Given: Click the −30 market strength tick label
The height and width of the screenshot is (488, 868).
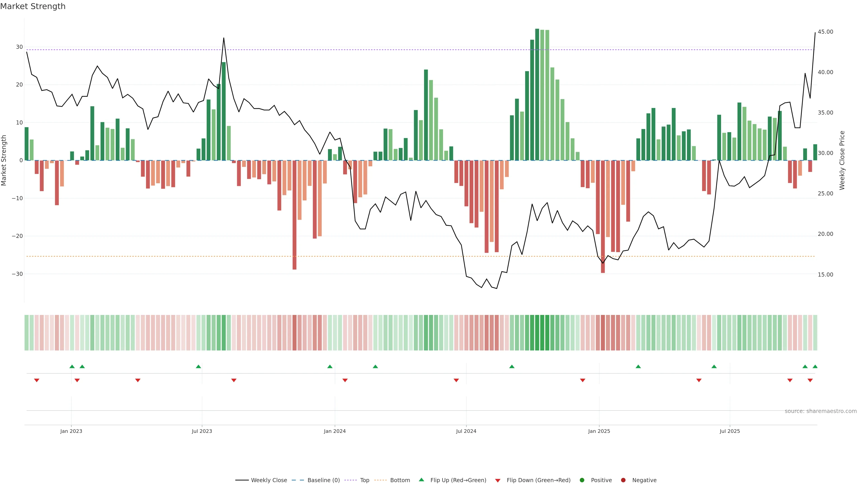Looking at the screenshot, I should click(17, 274).
